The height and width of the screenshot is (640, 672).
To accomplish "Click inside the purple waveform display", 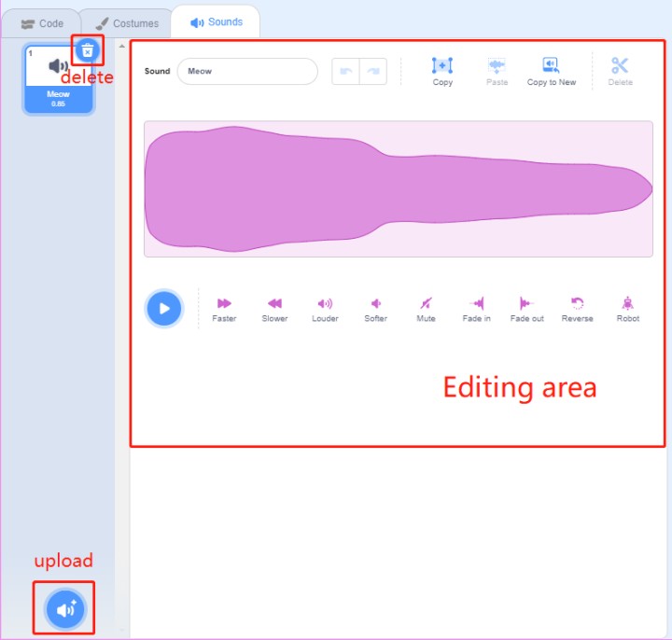I will (399, 188).
